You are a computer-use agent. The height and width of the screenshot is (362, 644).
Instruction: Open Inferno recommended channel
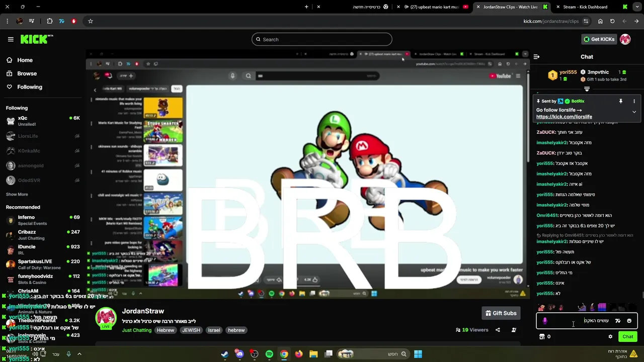coord(43,220)
